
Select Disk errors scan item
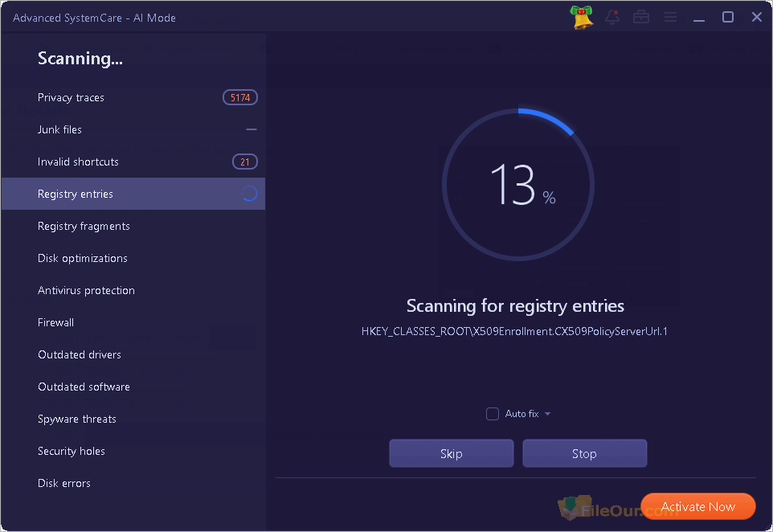pyautogui.click(x=133, y=483)
